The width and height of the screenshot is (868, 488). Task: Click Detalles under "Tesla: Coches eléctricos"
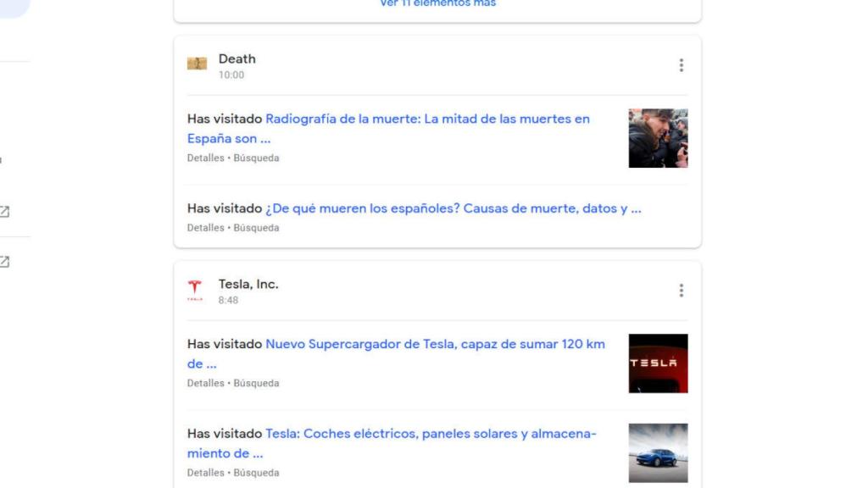pos(205,473)
